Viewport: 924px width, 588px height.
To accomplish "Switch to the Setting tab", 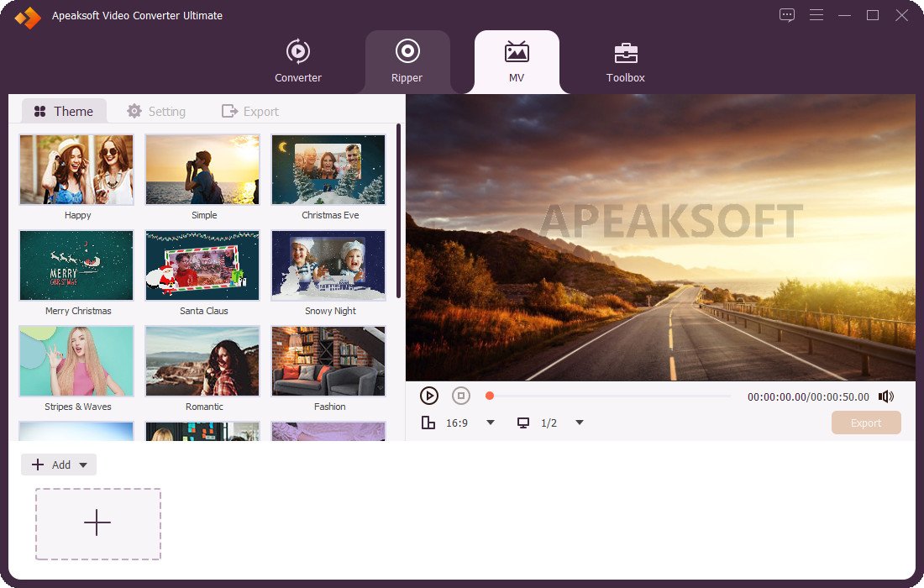I will point(156,112).
